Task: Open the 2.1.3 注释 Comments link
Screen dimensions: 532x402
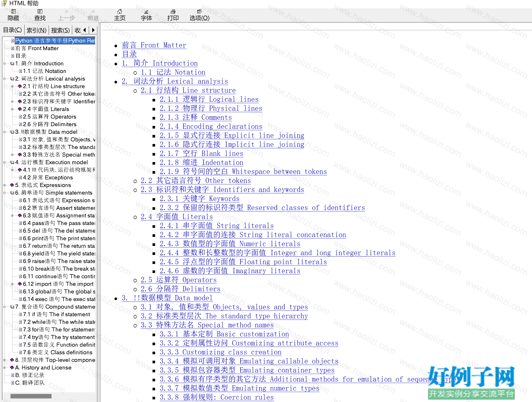Action: (x=196, y=118)
